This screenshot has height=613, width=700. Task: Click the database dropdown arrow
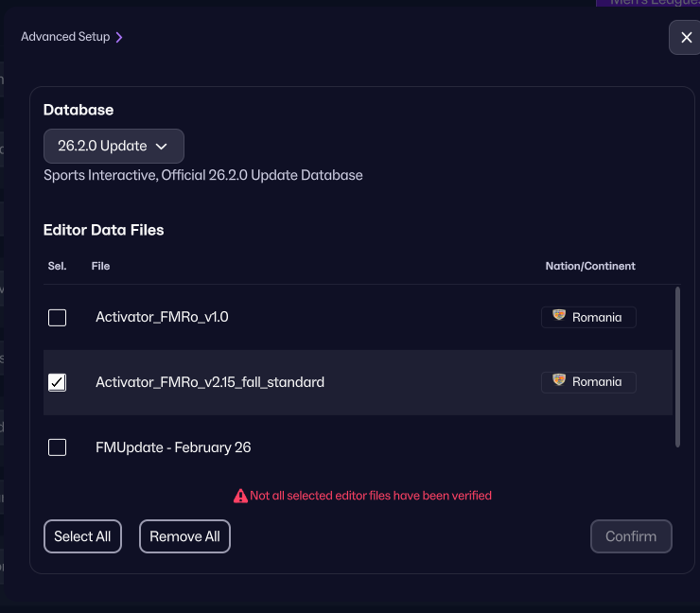point(162,147)
